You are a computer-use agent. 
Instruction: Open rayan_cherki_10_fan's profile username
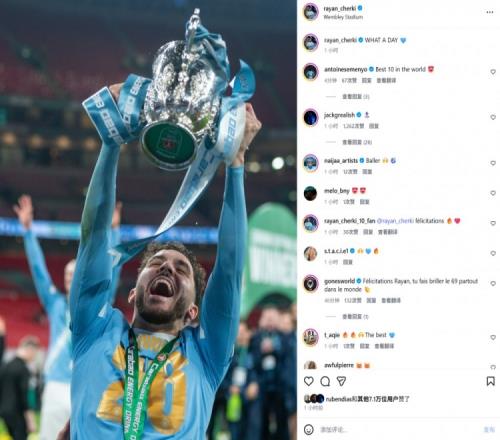[x=349, y=221]
